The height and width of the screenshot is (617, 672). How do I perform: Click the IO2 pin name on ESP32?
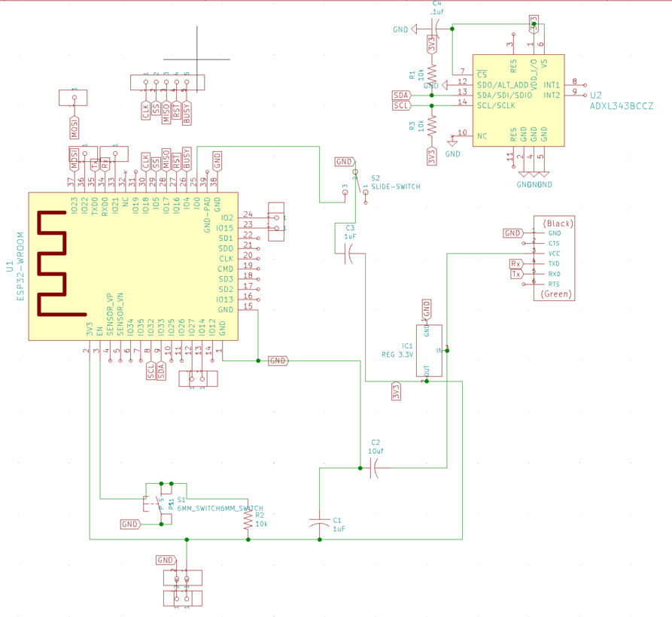[x=227, y=217]
